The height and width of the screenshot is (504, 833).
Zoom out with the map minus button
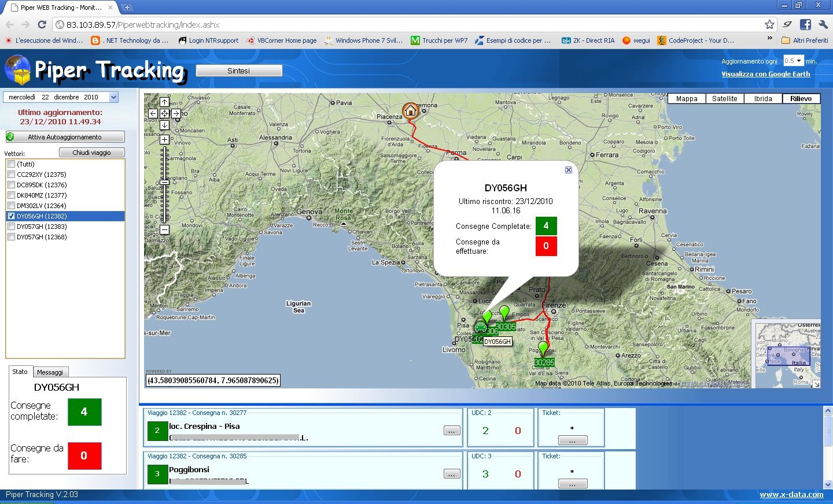coord(164,229)
